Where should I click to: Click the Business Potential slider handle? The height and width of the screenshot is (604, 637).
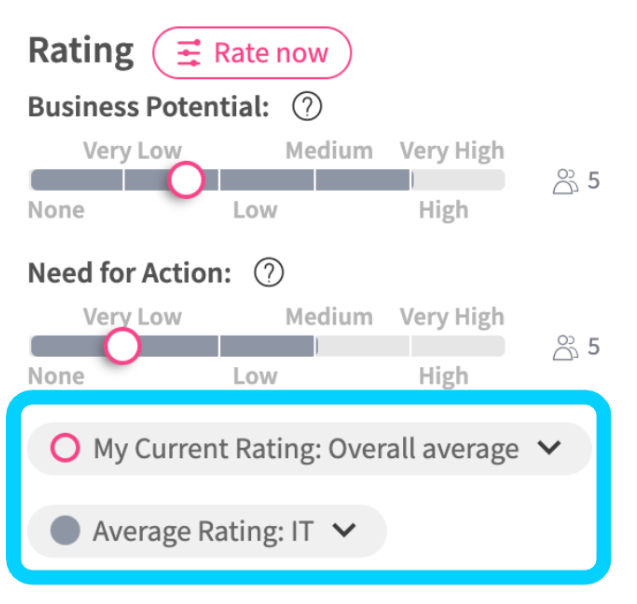point(186,180)
